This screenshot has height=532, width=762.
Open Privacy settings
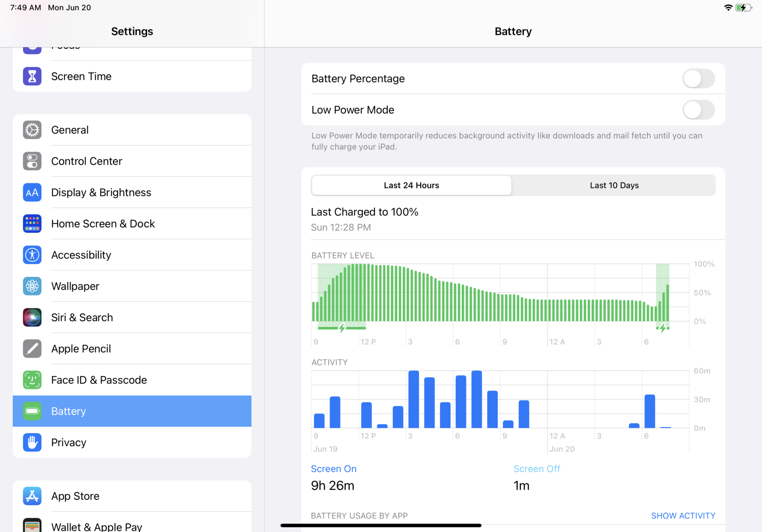click(x=132, y=442)
